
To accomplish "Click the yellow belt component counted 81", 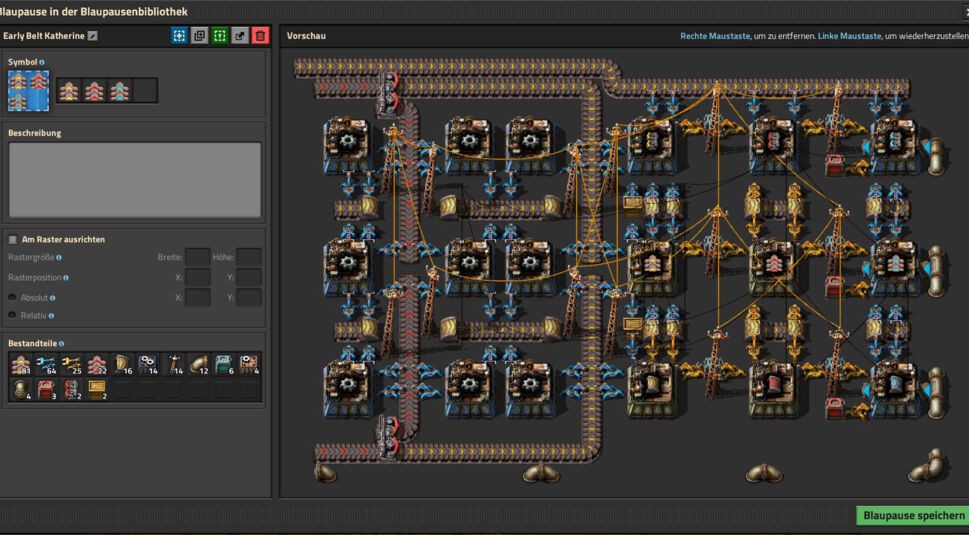I will (x=20, y=364).
